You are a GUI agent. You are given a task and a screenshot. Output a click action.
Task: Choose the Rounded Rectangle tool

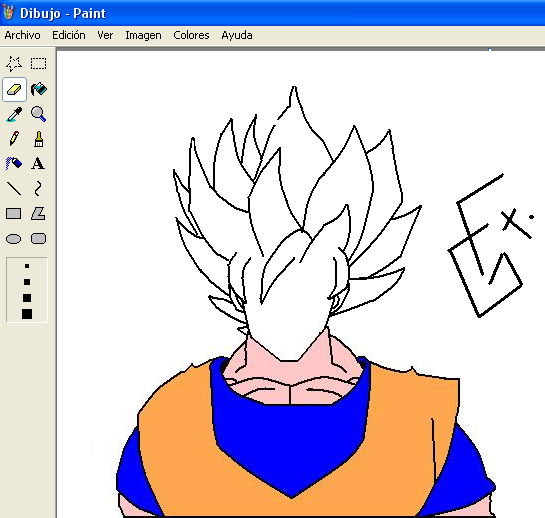pos(38,239)
